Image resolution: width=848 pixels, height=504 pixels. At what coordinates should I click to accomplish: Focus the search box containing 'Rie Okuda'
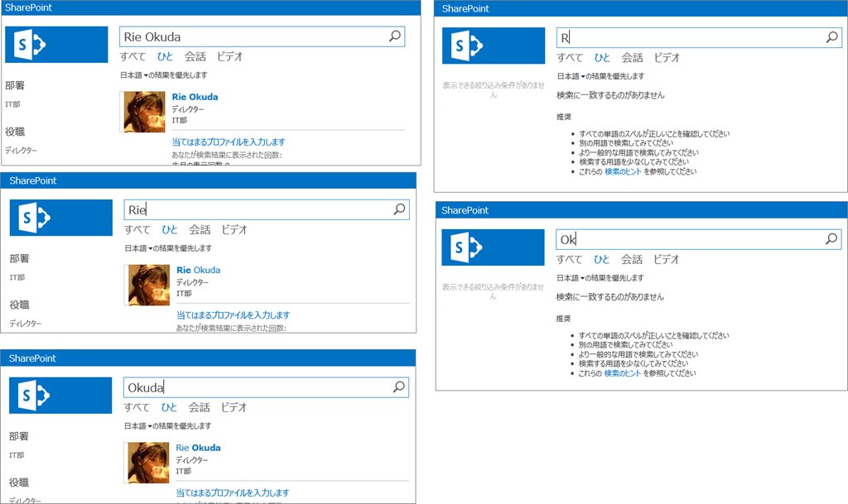263,36
